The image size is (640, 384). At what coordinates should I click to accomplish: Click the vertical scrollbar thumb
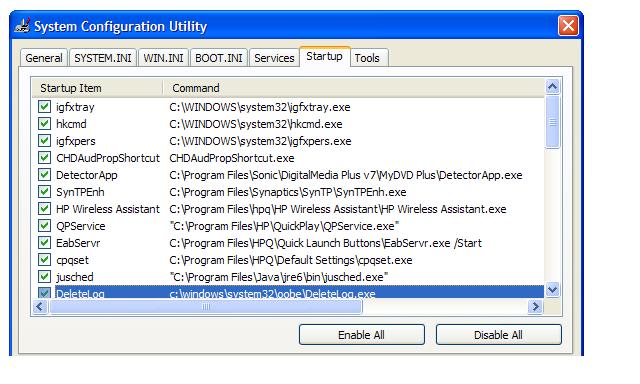pyautogui.click(x=553, y=122)
